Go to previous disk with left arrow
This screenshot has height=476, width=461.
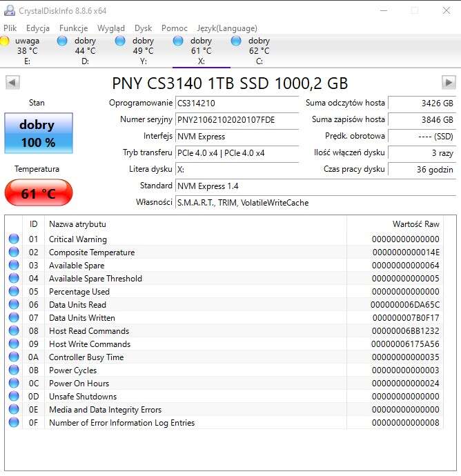click(x=12, y=83)
